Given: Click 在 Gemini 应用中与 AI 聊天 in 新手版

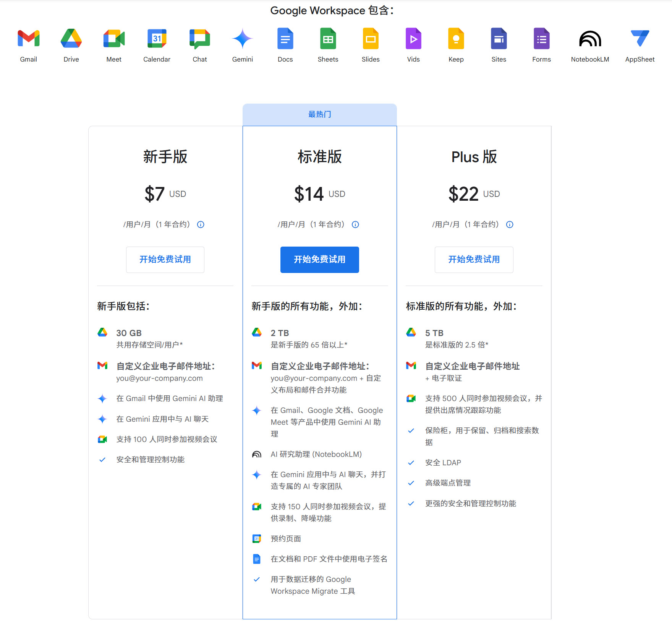Looking at the screenshot, I should point(163,419).
